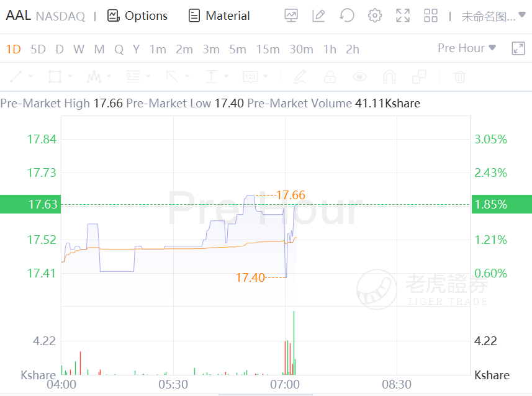Toggle the brush drawing mode icon
Viewport: 532px width, 396px height.
pos(300,77)
